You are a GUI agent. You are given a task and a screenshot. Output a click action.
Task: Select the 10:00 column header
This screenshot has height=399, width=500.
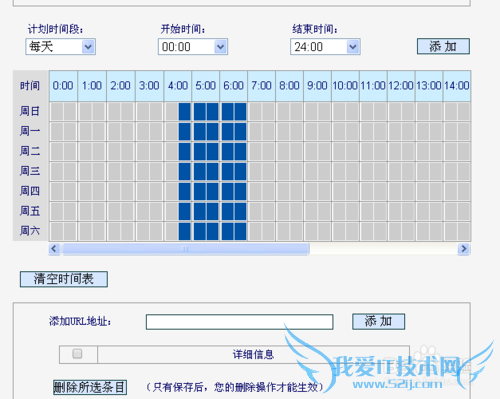pos(345,86)
